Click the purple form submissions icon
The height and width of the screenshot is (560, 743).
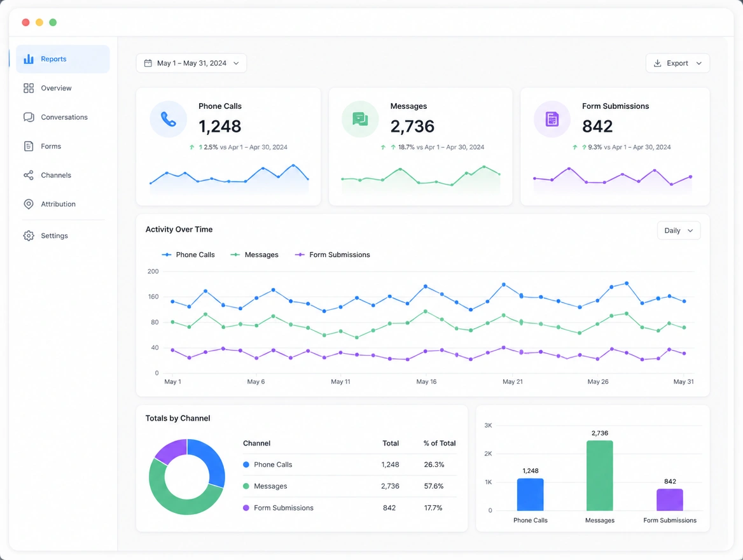pos(552,119)
